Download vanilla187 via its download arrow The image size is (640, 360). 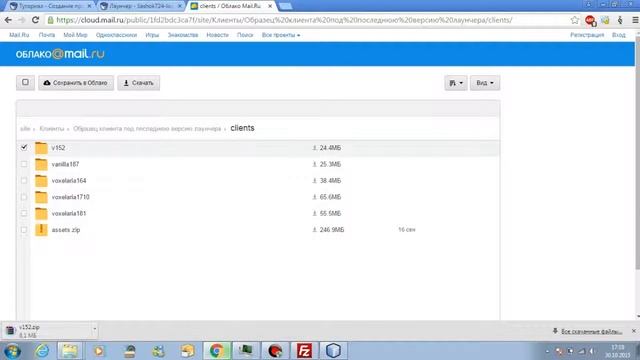coord(314,164)
